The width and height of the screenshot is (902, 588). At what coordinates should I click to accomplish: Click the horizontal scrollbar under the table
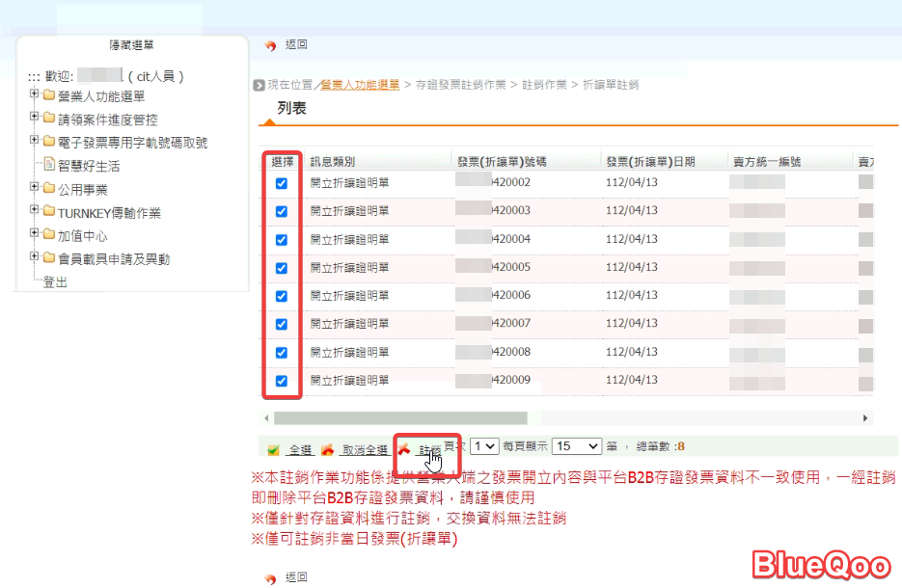[x=400, y=418]
